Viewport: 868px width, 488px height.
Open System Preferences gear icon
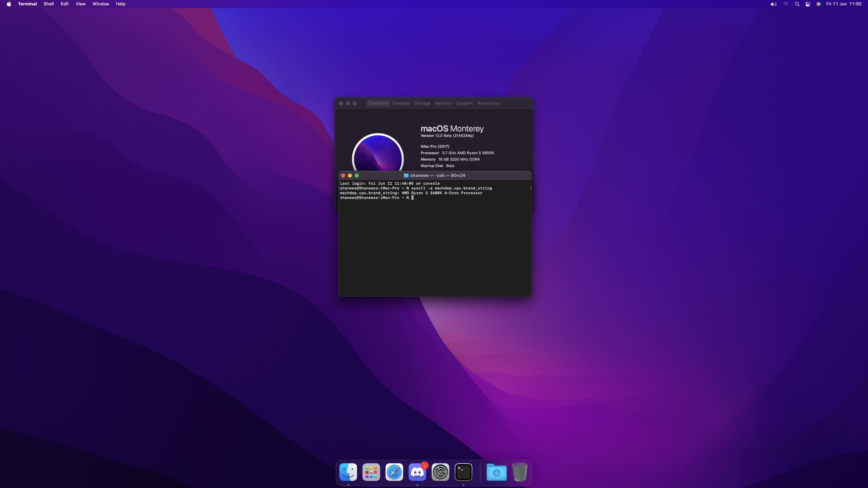tap(440, 472)
